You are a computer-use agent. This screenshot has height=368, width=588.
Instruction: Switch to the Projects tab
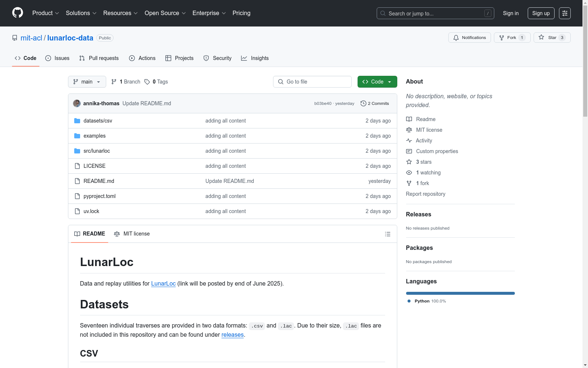click(x=179, y=58)
